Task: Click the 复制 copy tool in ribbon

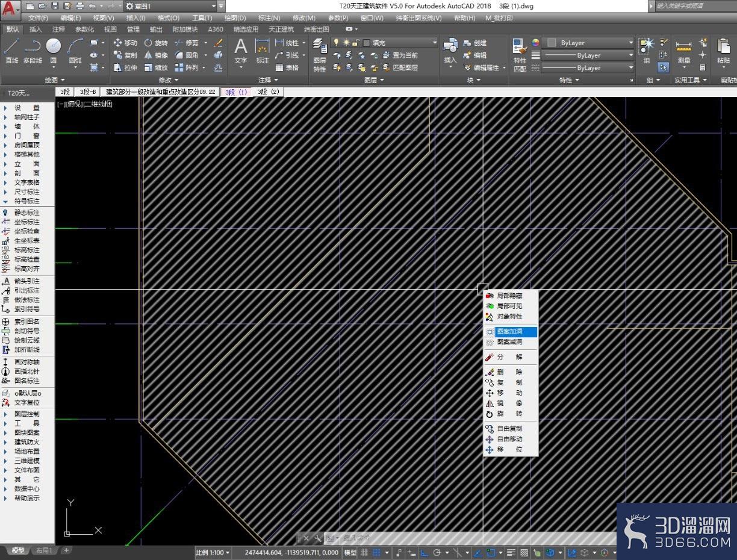Action: click(125, 55)
